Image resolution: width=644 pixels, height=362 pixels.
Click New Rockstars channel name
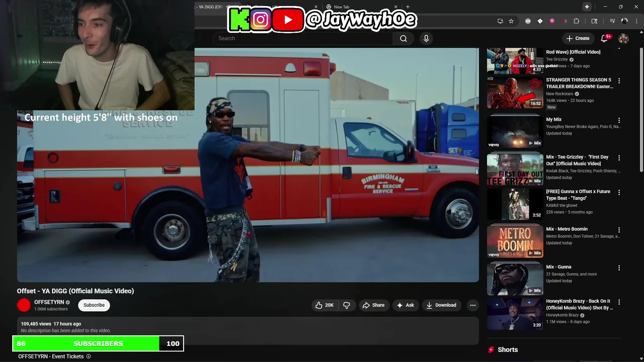coord(559,94)
